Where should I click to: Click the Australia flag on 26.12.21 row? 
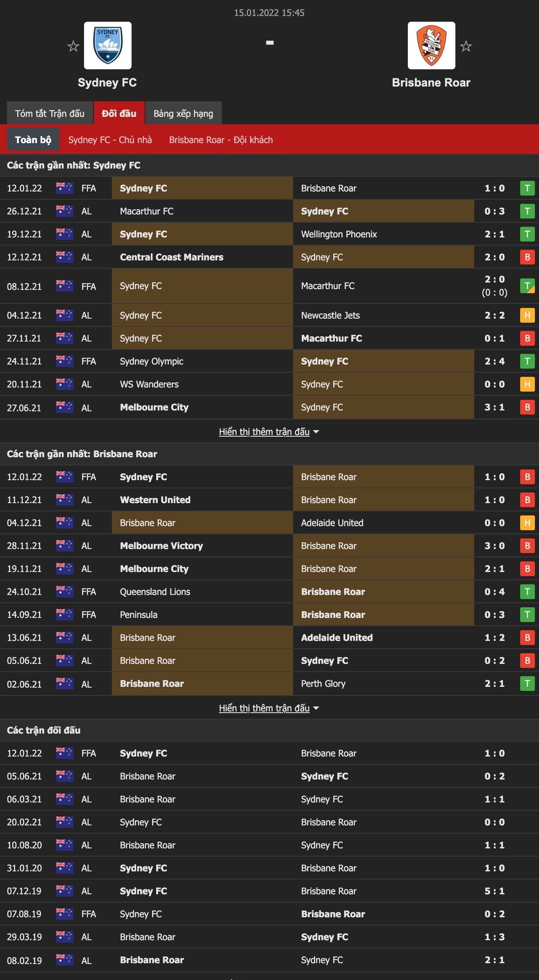coord(64,211)
